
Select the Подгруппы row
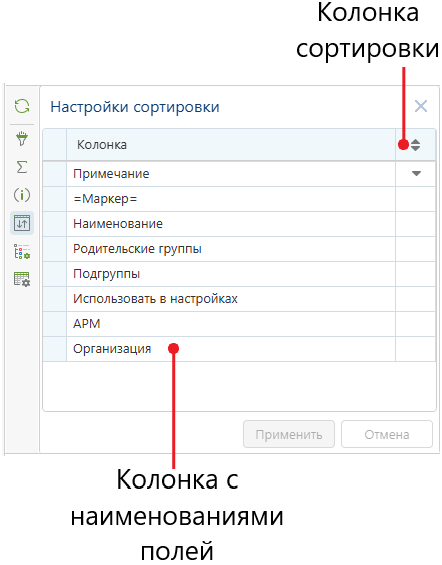pyautogui.click(x=239, y=274)
